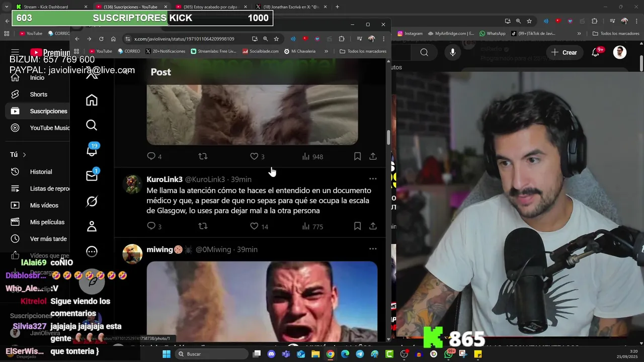Open more options for miwing's reply
The width and height of the screenshot is (644, 362).
pos(373,249)
